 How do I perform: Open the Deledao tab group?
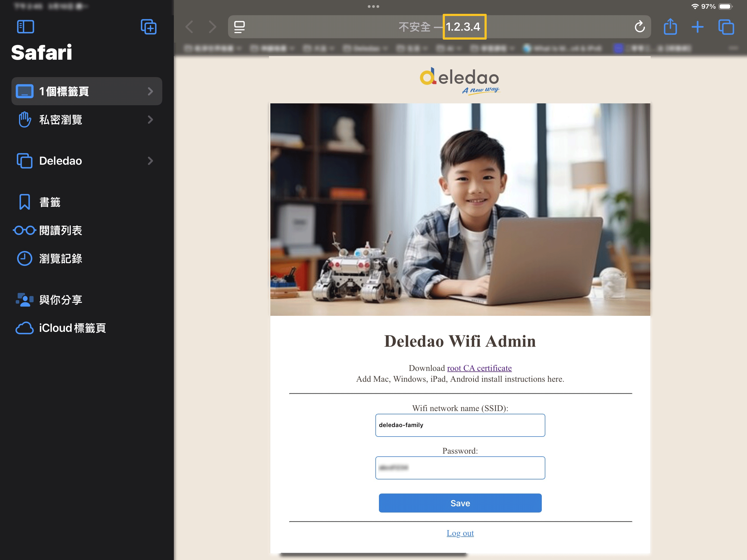[87, 161]
